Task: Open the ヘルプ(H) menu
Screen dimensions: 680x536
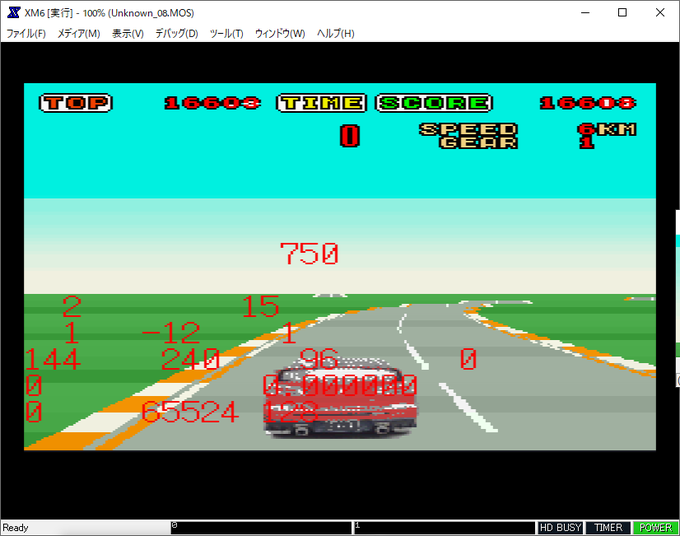Action: tap(336, 33)
